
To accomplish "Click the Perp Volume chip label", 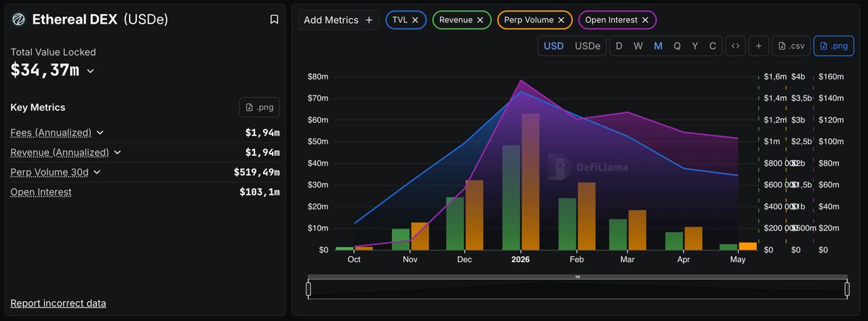I will (x=529, y=20).
